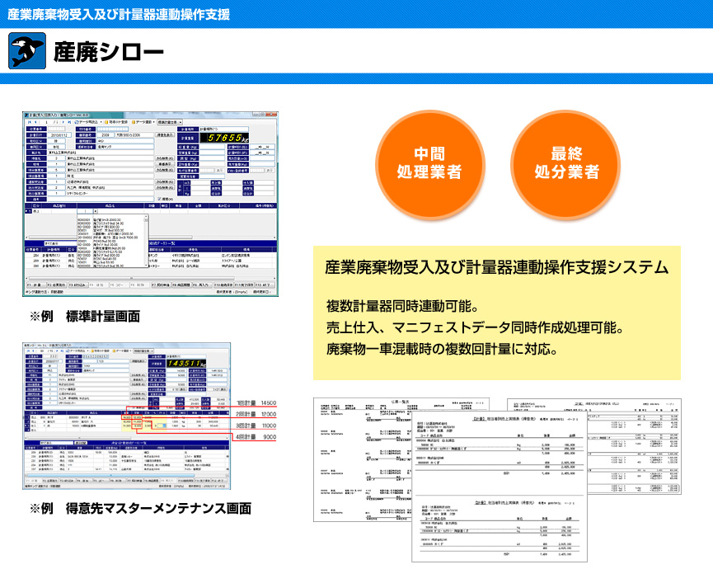
Task: Click the caption ※例 得意先マスターメンテナンス画面
Action: 140,508
